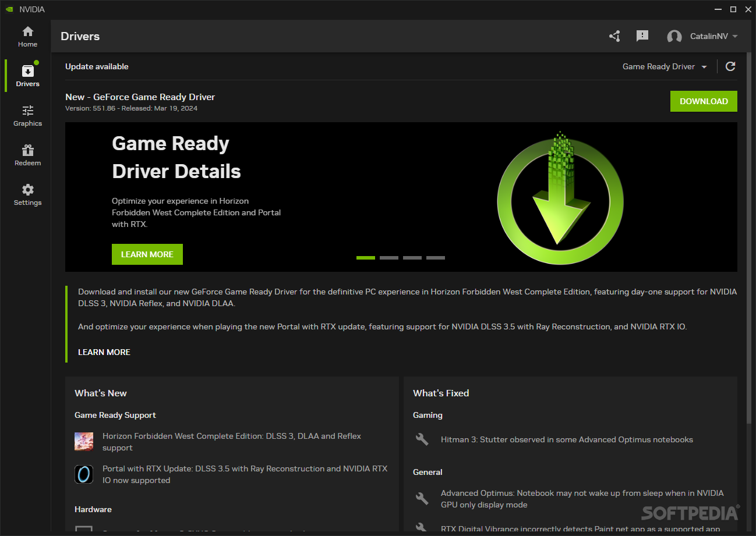Viewport: 756px width, 536px height.
Task: Click the Horizon Forbidden West thumbnail
Action: click(84, 442)
